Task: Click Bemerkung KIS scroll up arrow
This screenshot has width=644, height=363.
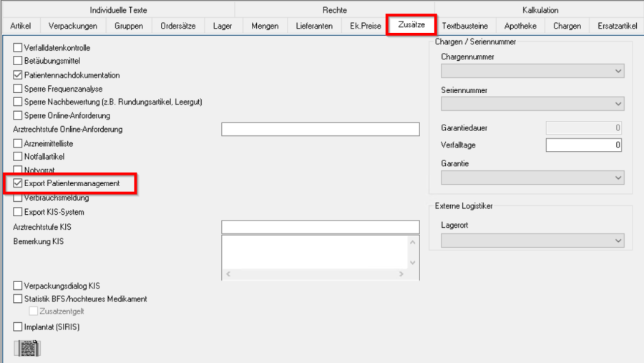Action: 413,242
